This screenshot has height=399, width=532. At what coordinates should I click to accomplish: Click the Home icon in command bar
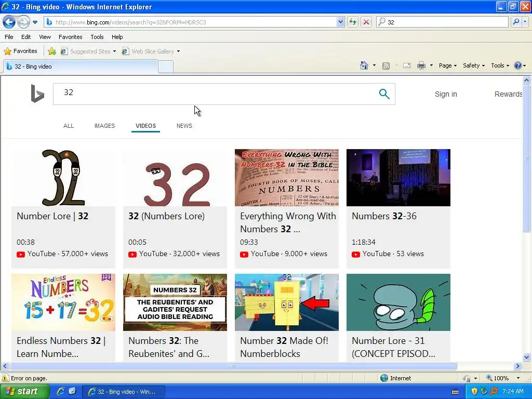tap(364, 65)
